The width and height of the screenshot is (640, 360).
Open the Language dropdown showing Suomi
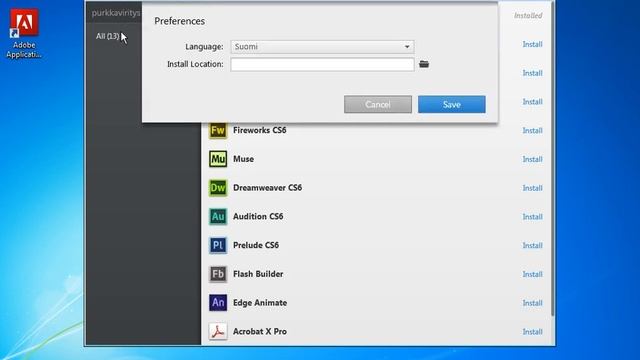tap(322, 47)
